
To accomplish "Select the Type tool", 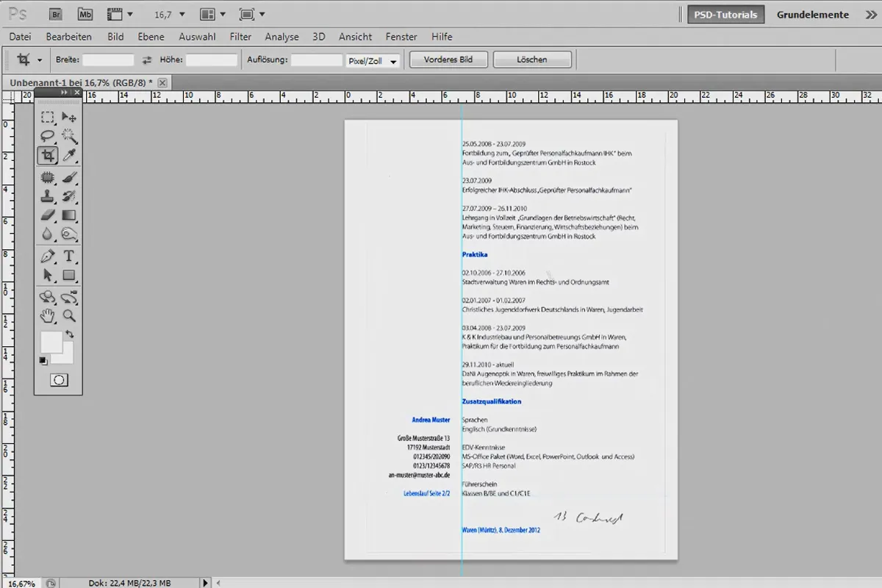I will pyautogui.click(x=69, y=257).
